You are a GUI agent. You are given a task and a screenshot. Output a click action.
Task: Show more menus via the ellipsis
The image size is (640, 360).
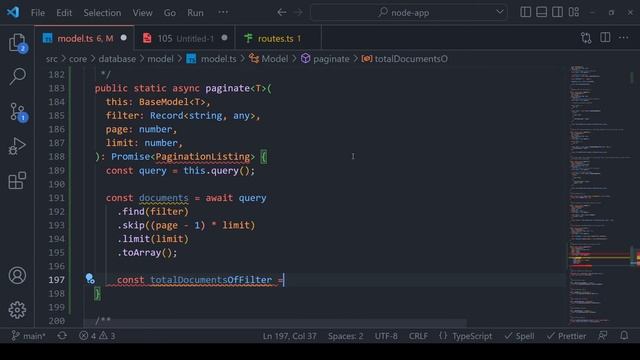coord(223,12)
